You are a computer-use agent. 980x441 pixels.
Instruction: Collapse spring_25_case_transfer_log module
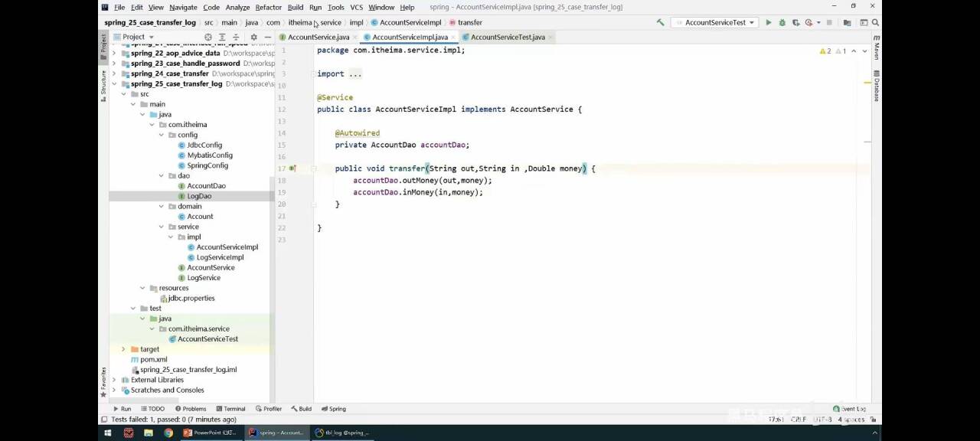(x=114, y=84)
